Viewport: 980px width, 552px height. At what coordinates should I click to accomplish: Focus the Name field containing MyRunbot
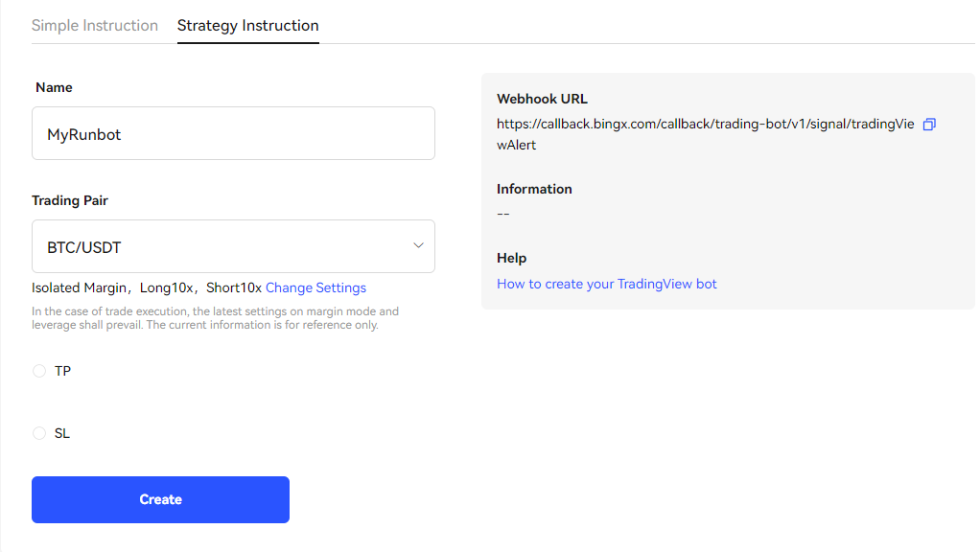tap(233, 133)
